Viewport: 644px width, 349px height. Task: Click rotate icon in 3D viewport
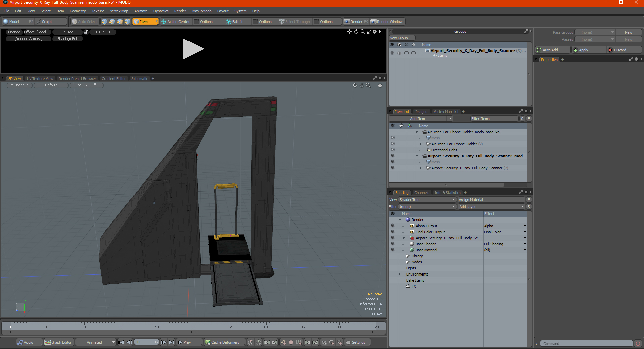point(361,85)
